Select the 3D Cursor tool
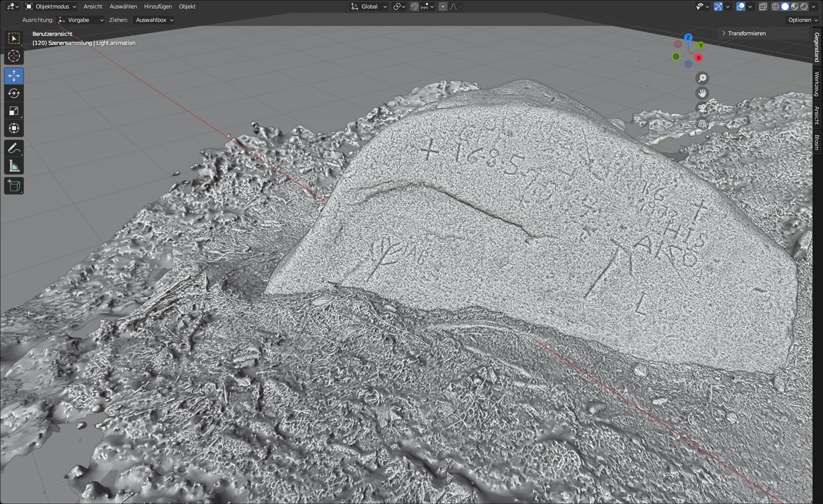 pos(14,56)
